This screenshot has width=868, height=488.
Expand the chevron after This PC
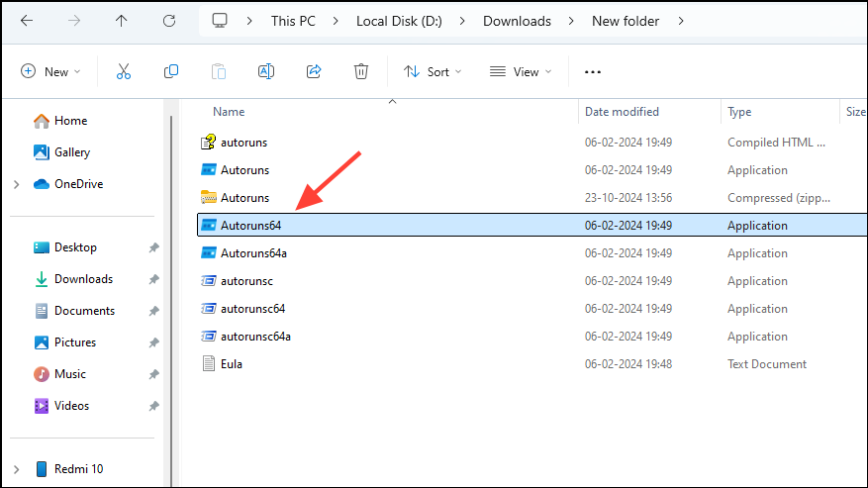[336, 21]
